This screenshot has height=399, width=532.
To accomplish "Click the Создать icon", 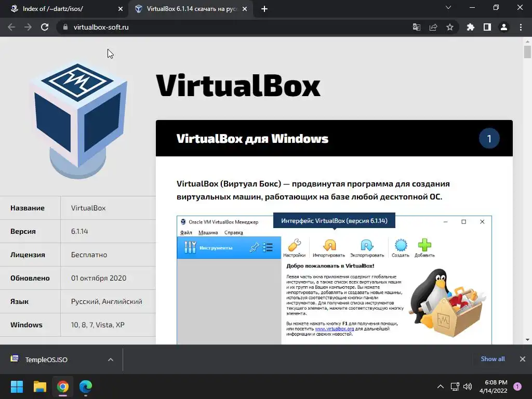I will (401, 248).
